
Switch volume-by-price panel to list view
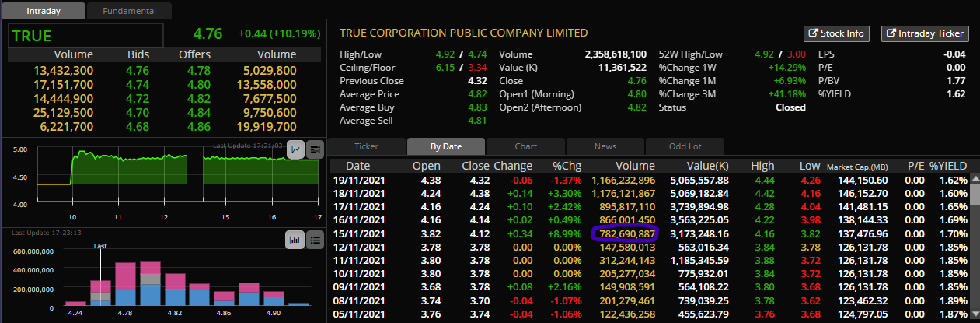[315, 239]
